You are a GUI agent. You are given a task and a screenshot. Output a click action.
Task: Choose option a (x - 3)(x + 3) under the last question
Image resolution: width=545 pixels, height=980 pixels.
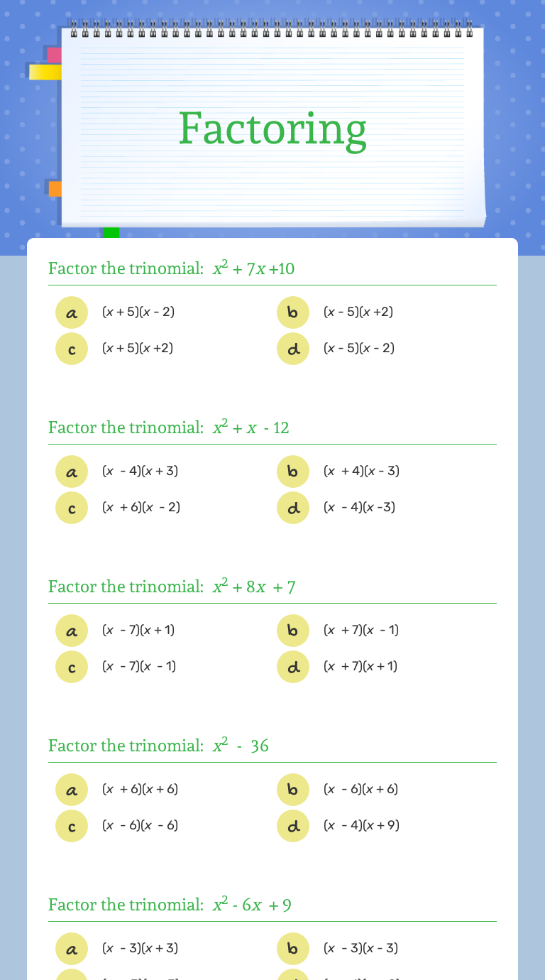coord(72,949)
